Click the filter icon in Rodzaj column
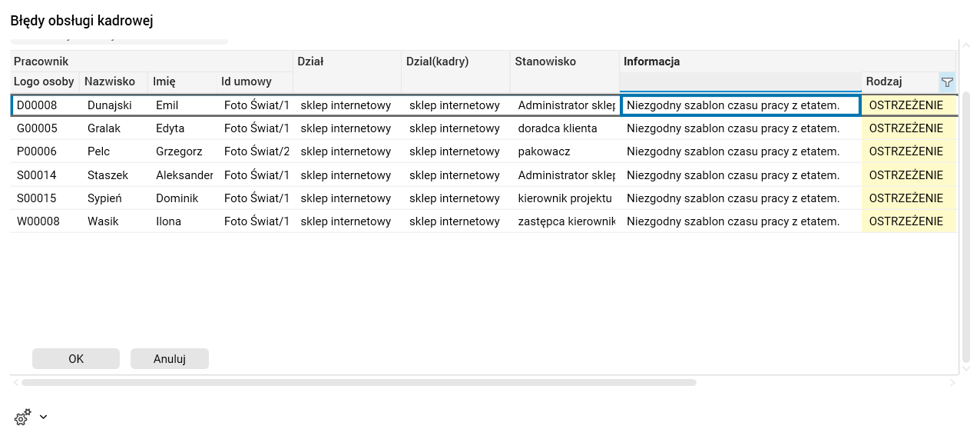This screenshot has height=439, width=980. coord(947,81)
